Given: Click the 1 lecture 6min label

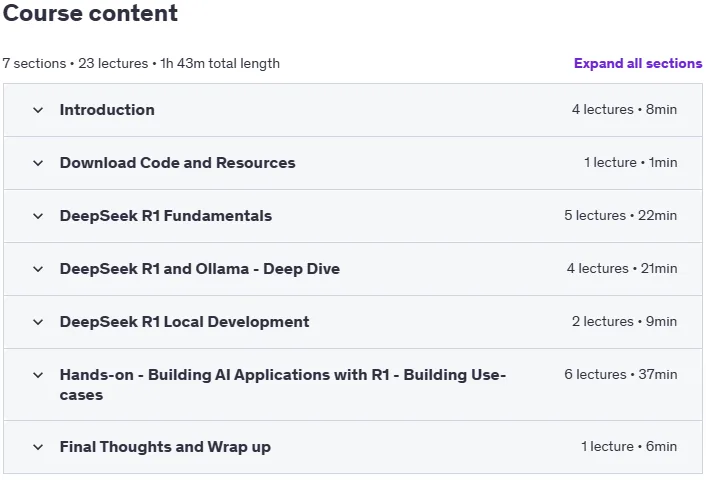Looking at the screenshot, I should pos(629,446).
